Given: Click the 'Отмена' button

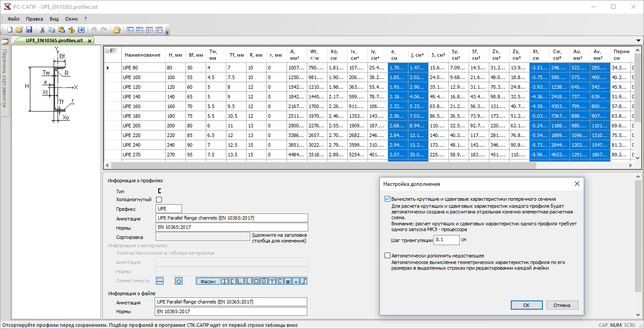Looking at the screenshot, I should [x=561, y=305].
